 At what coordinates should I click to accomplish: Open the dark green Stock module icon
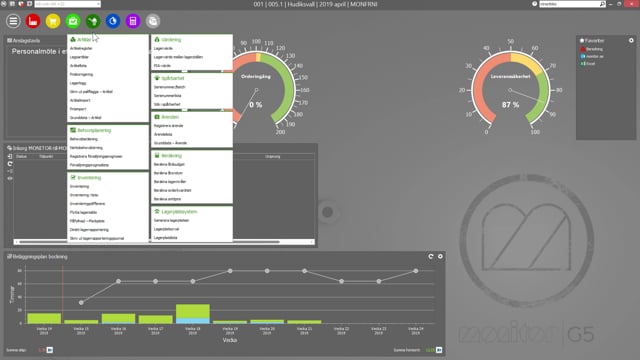click(93, 21)
